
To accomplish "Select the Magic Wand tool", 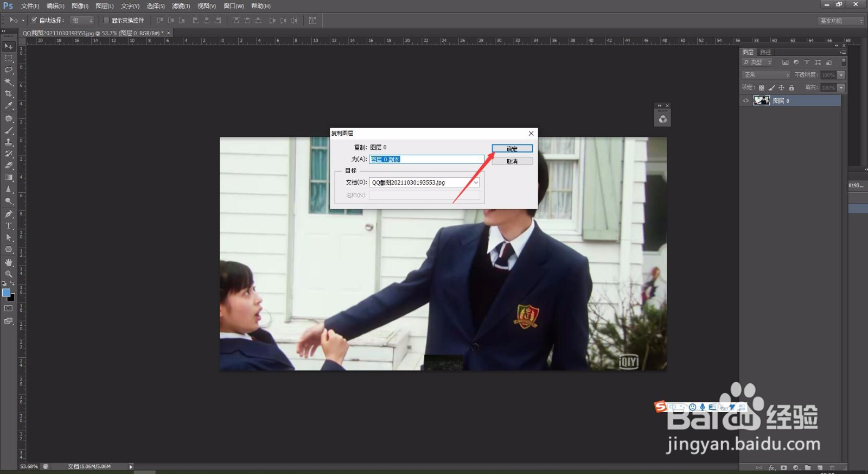I will [9, 82].
